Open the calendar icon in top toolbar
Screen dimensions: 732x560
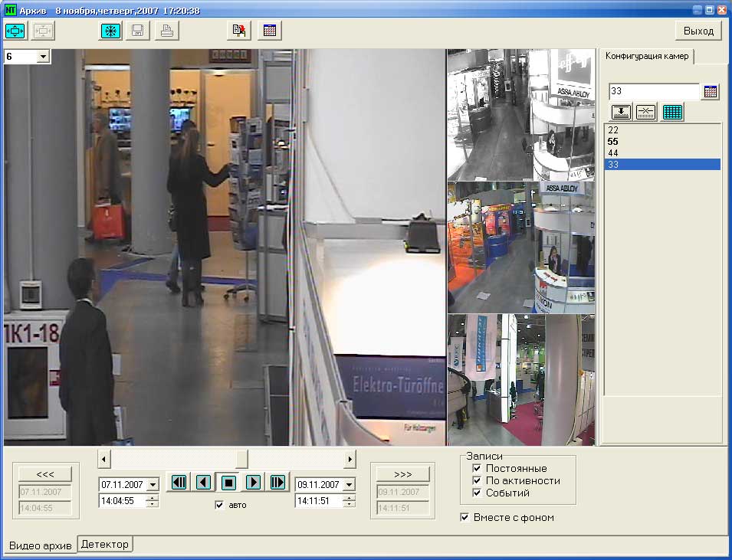[269, 31]
